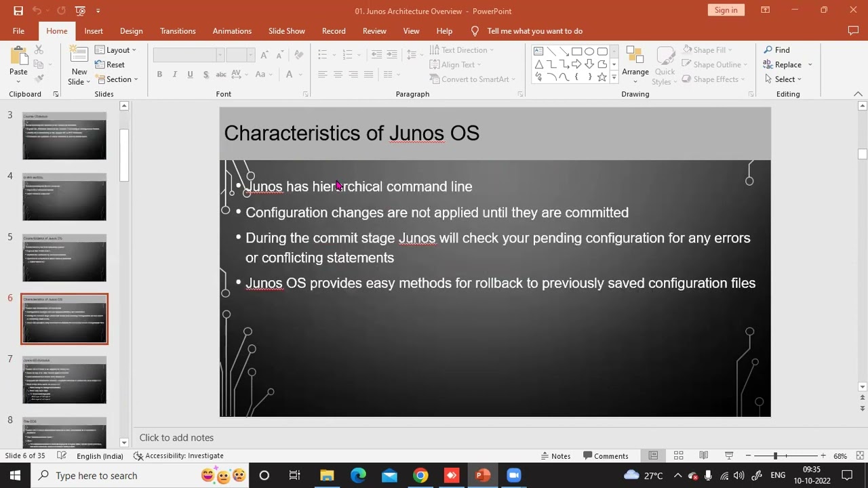Open Zoom app from taskbar
Viewport: 868px width, 488px height.
click(x=514, y=476)
